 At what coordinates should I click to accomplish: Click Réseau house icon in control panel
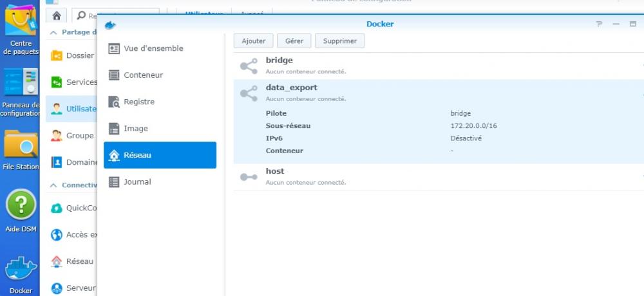click(x=56, y=261)
